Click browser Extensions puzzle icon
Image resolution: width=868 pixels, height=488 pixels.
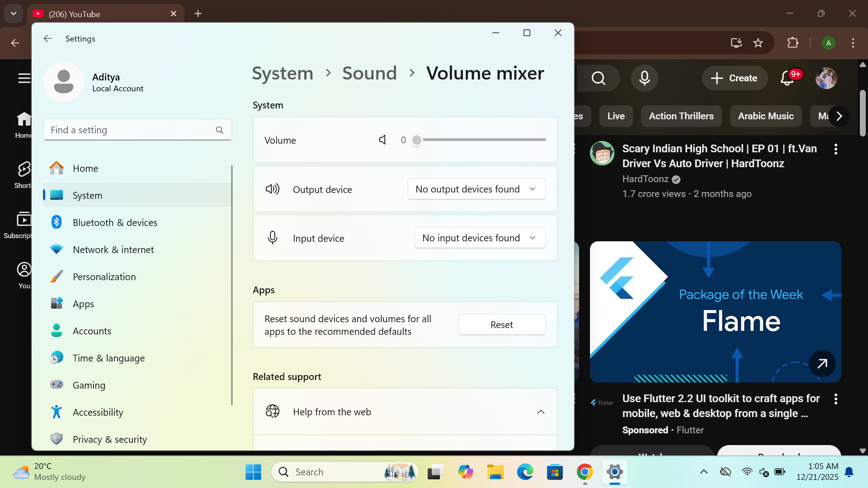click(x=793, y=43)
